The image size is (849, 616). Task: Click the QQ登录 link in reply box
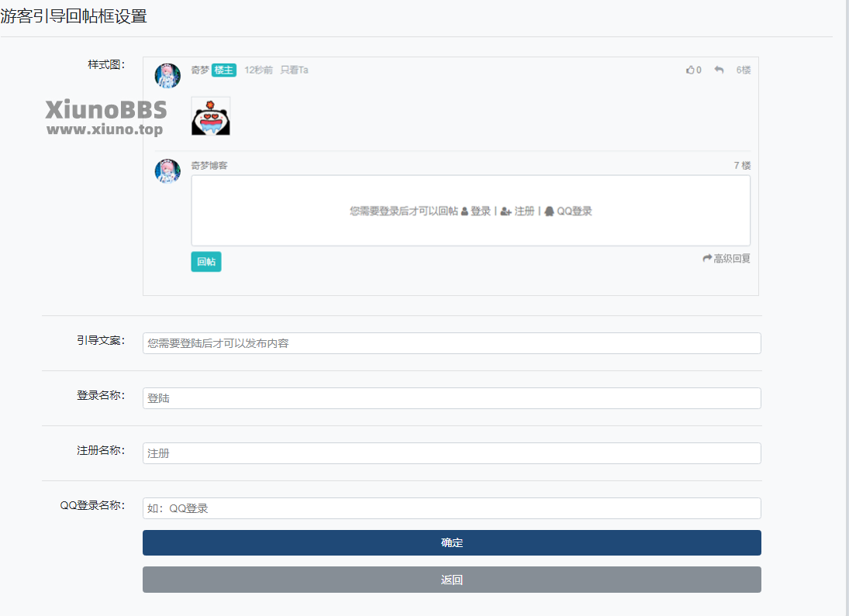575,211
